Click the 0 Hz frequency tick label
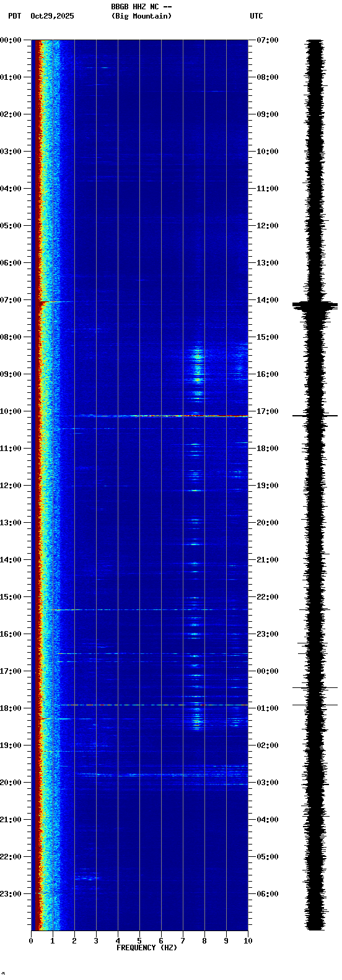The width and height of the screenshot is (342, 980). click(31, 941)
